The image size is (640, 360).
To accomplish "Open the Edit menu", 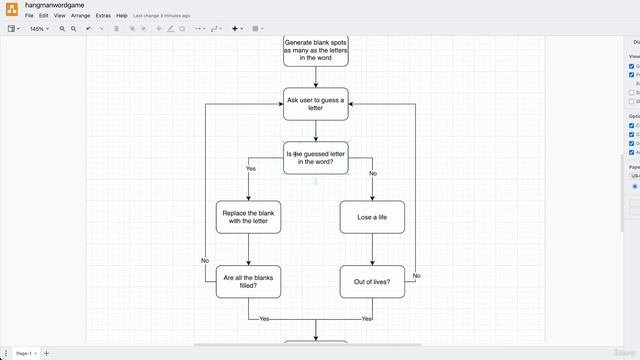I will [43, 16].
